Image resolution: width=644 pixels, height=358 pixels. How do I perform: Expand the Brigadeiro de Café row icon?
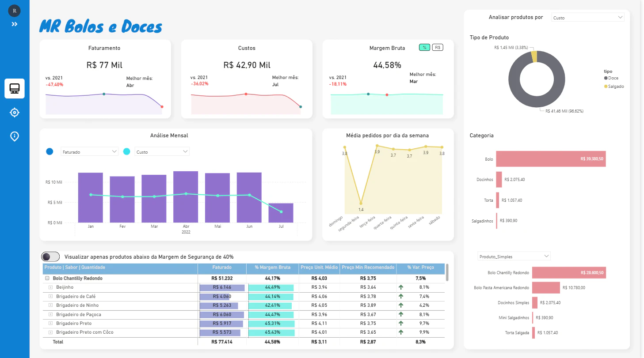[x=50, y=297]
